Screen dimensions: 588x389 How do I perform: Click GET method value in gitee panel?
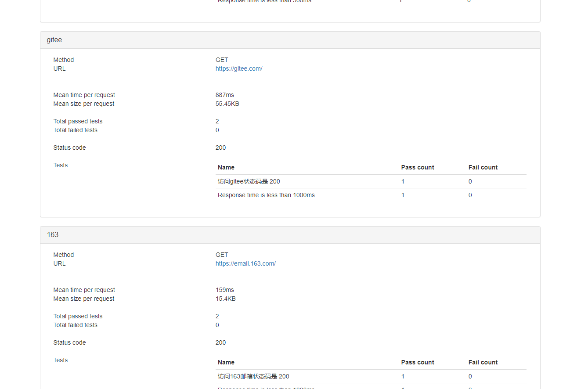(x=222, y=60)
